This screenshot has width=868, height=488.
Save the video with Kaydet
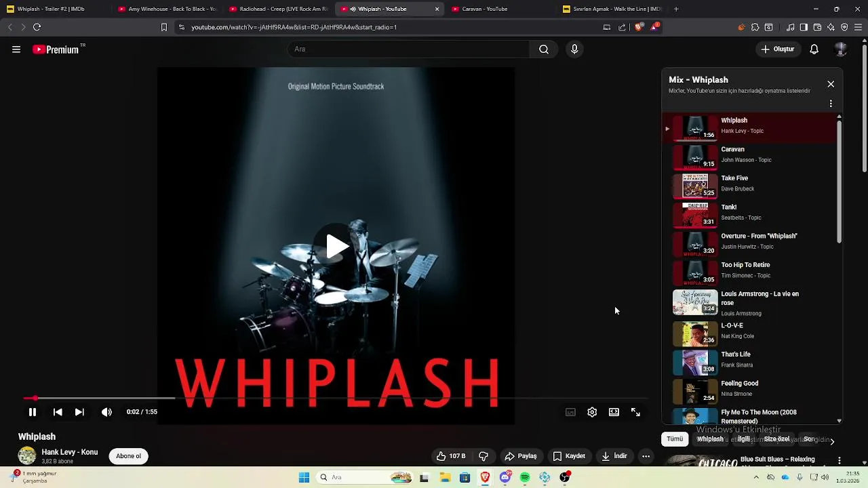pyautogui.click(x=569, y=456)
